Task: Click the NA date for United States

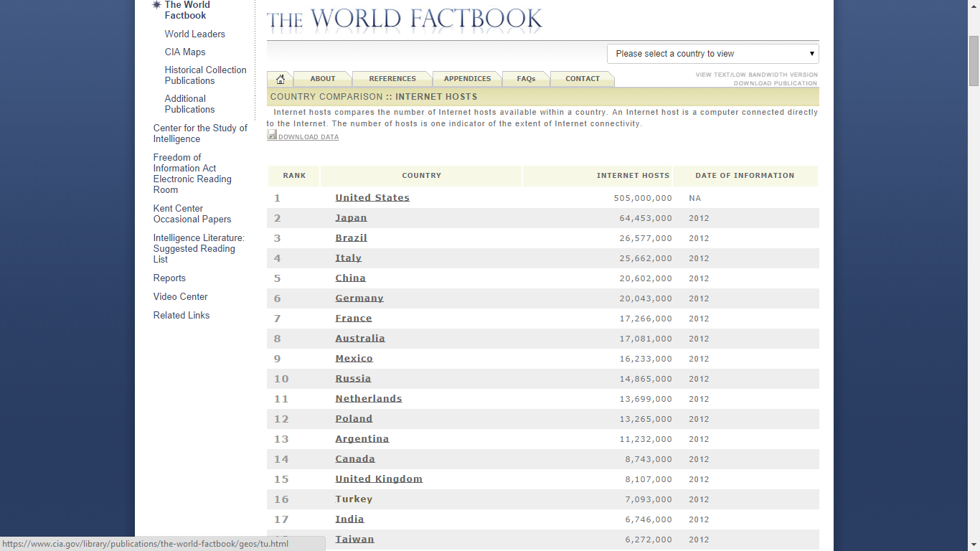Action: [694, 198]
